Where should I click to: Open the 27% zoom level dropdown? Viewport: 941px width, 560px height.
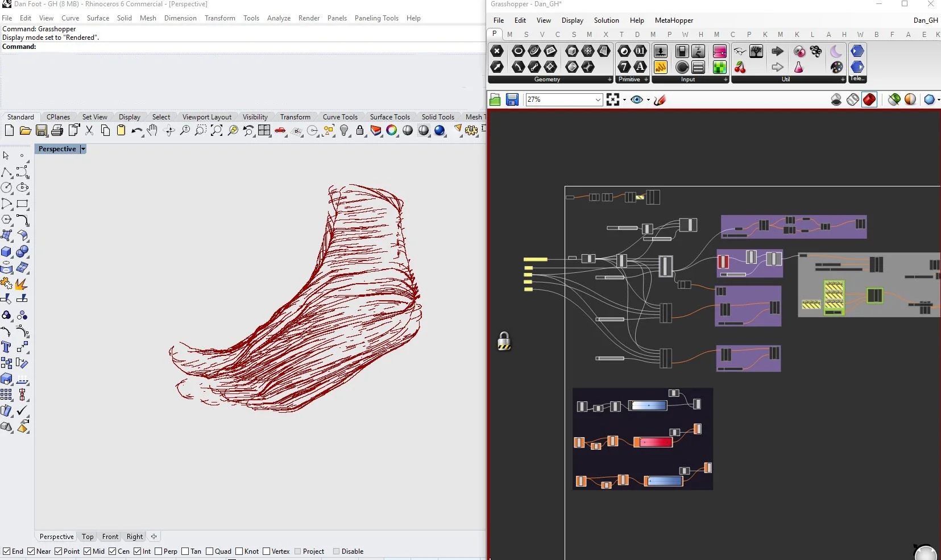pos(598,99)
